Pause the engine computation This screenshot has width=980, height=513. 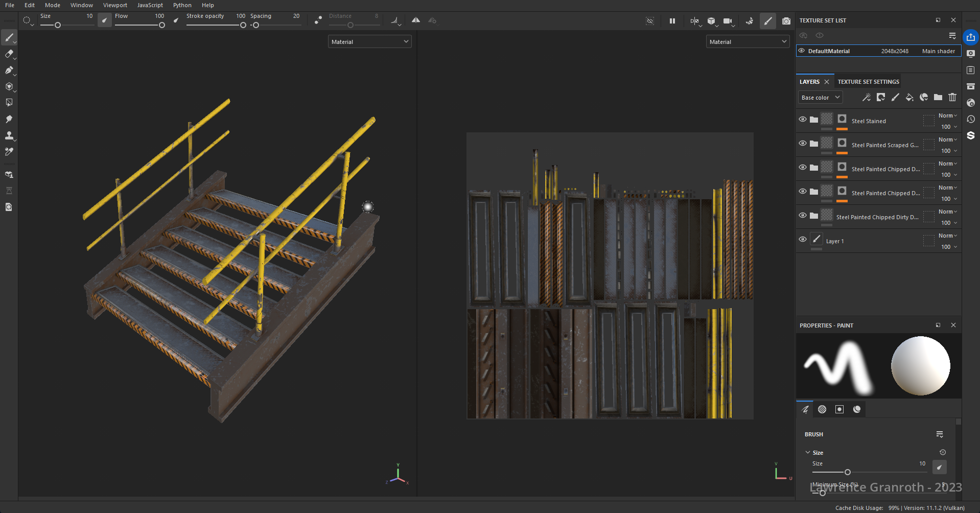[672, 21]
